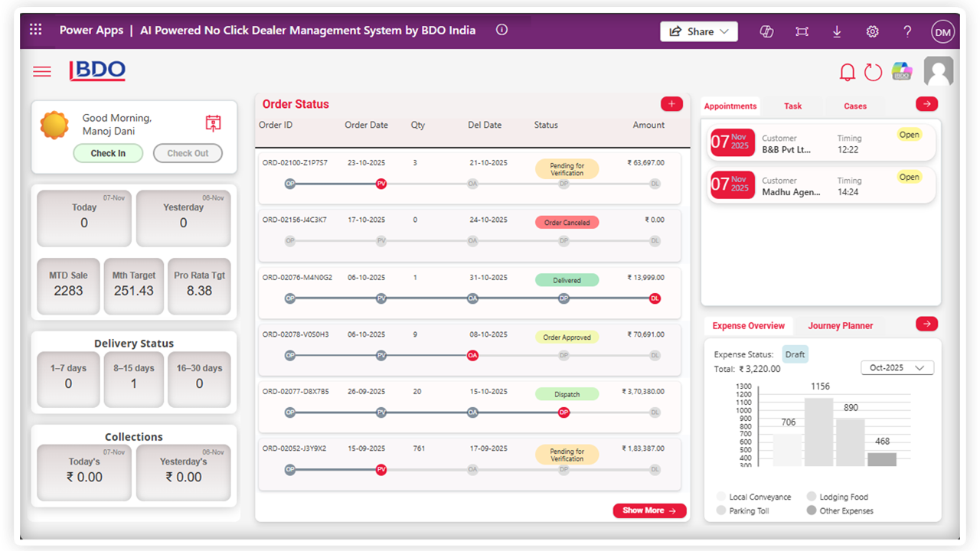Click the Order Approved status badge
Screen dimensions: 980x551
(567, 337)
